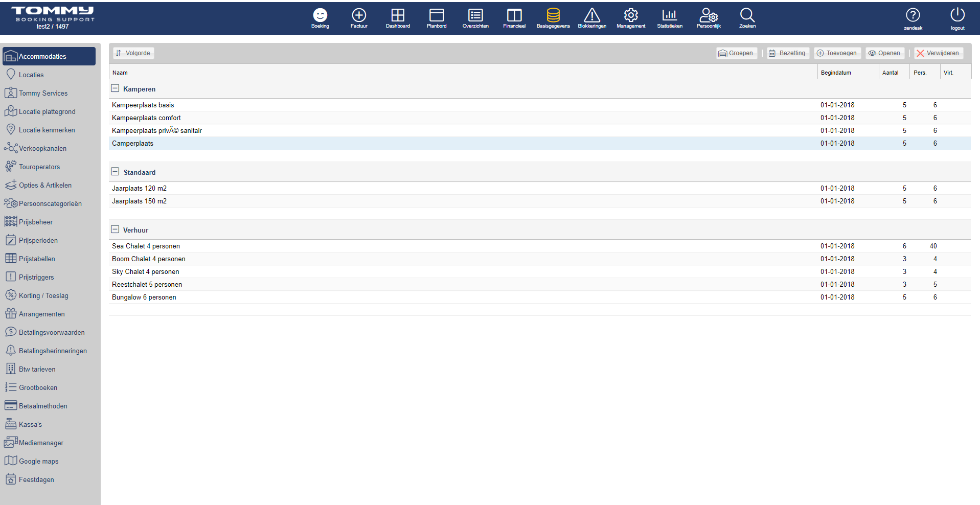Open Persoonscategorieën sidebar item
Image resolution: width=980 pixels, height=505 pixels.
click(x=49, y=203)
